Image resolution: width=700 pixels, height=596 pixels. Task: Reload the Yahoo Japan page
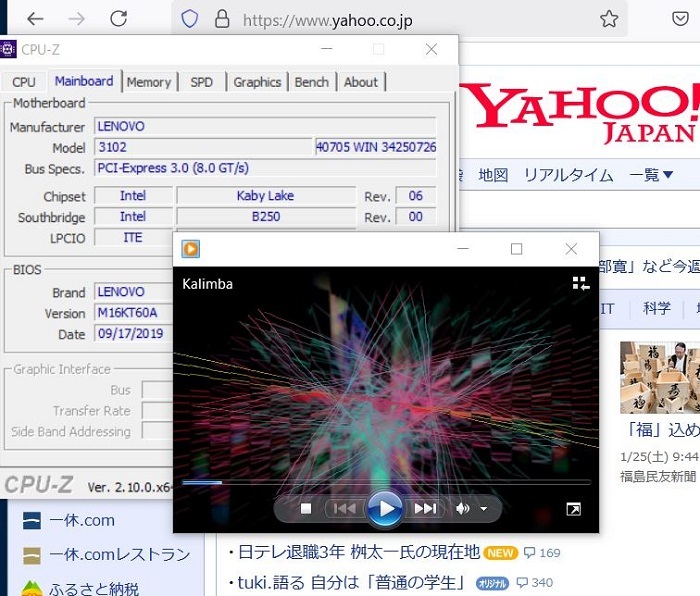(x=118, y=19)
